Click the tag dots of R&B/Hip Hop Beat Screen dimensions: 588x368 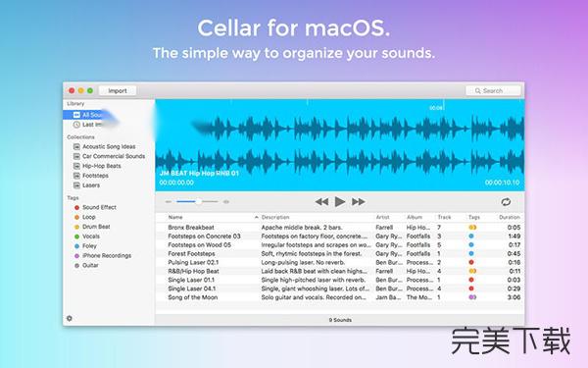click(472, 271)
